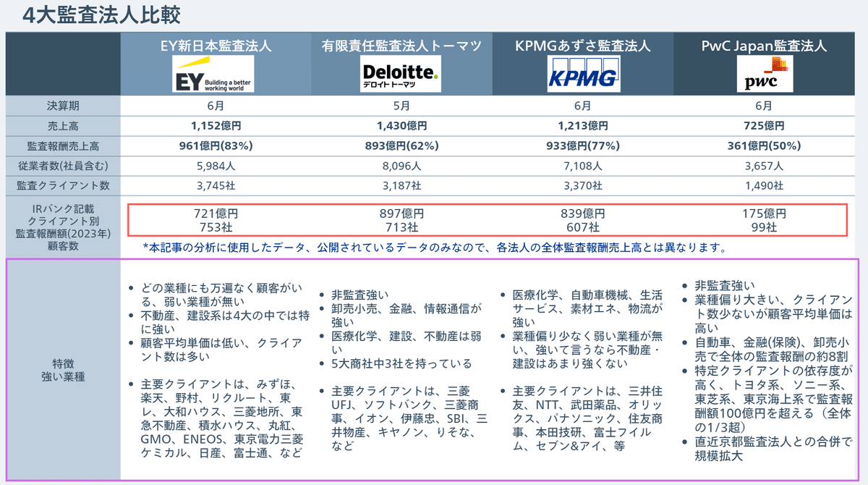Image resolution: width=868 pixels, height=485 pixels.
Task: Select the title 4大監査法人比較
Action: coord(101,14)
